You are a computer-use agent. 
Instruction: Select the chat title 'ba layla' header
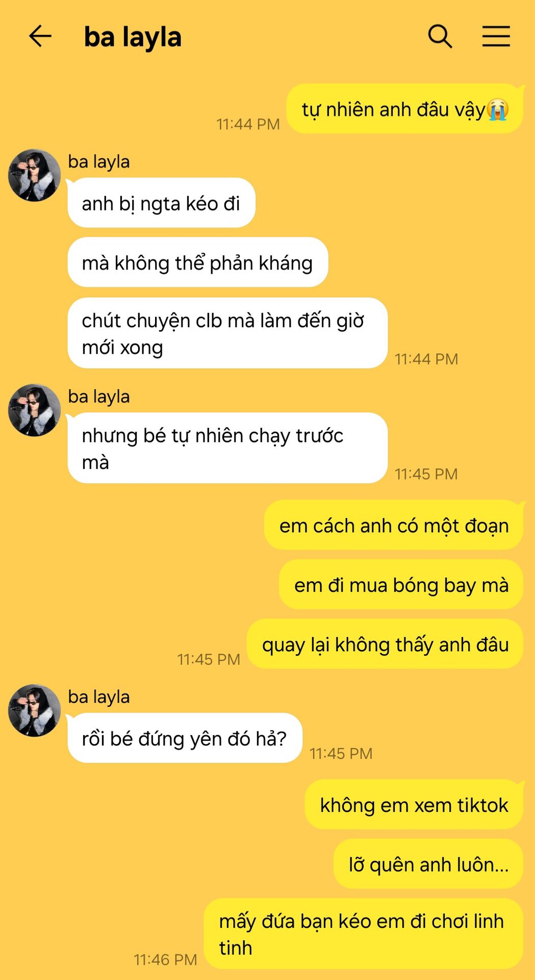(133, 37)
